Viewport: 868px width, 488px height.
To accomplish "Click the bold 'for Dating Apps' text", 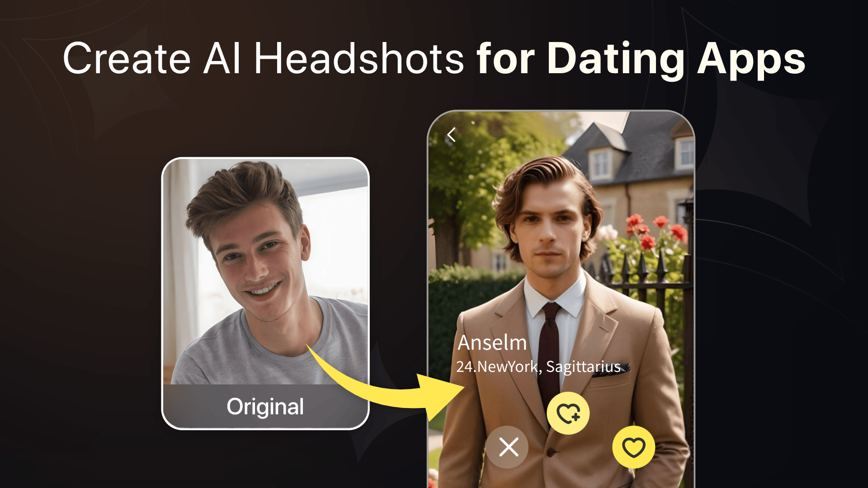I will click(x=641, y=59).
